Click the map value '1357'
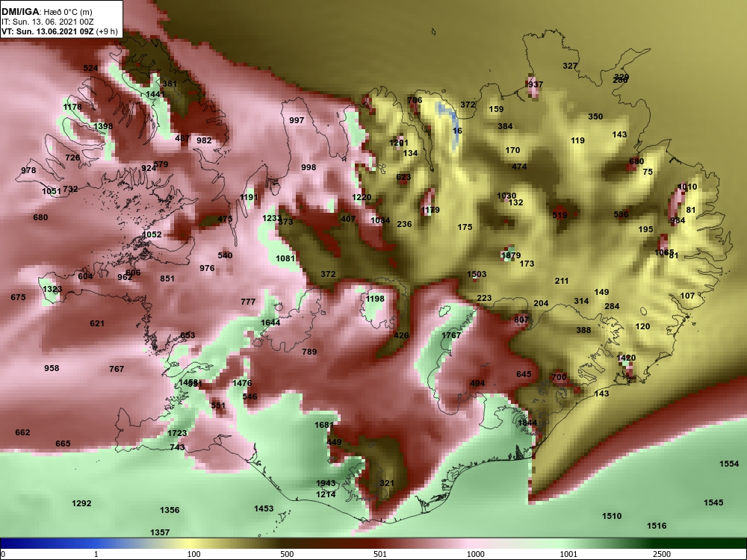The height and width of the screenshot is (560, 747). point(160,532)
